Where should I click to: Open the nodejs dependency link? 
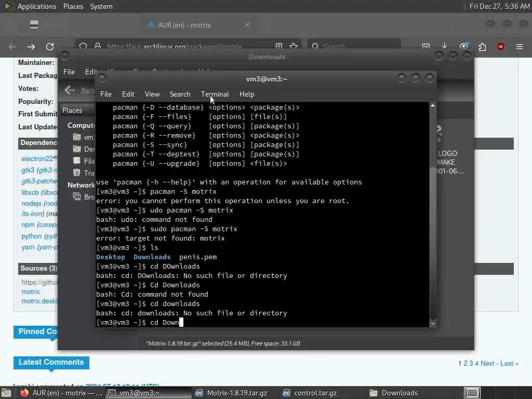point(31,203)
